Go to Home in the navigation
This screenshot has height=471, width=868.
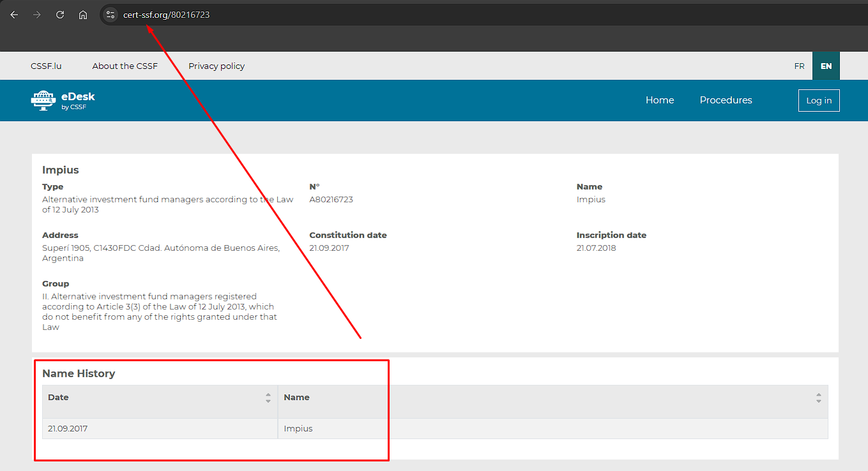[660, 100]
